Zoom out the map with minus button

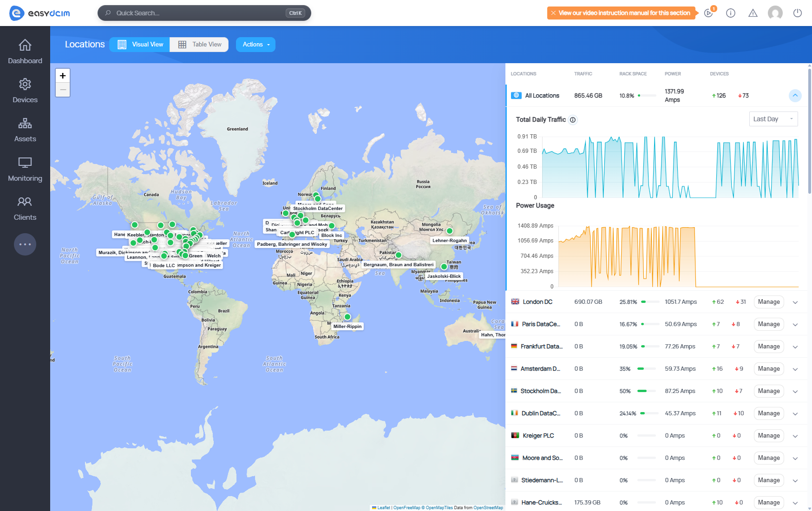(x=63, y=90)
